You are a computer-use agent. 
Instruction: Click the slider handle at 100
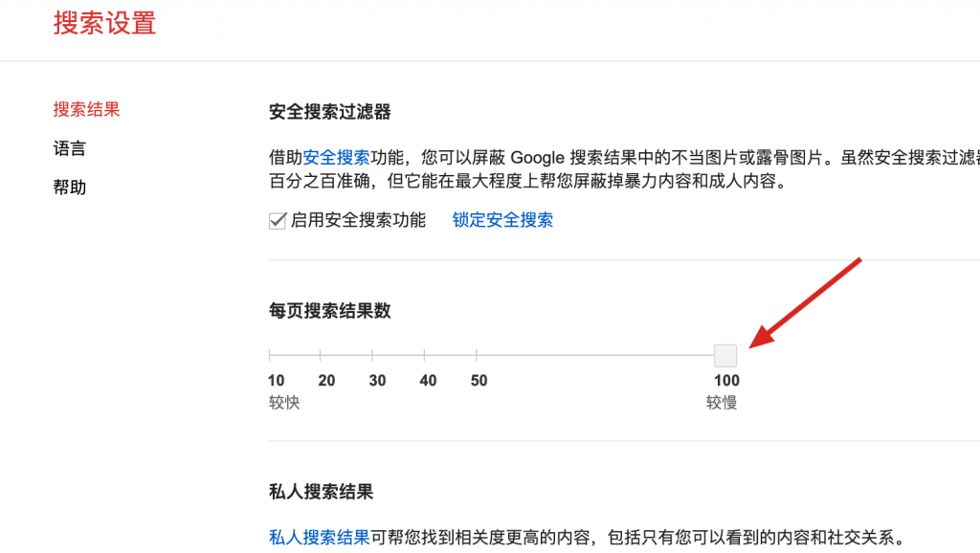coord(725,356)
